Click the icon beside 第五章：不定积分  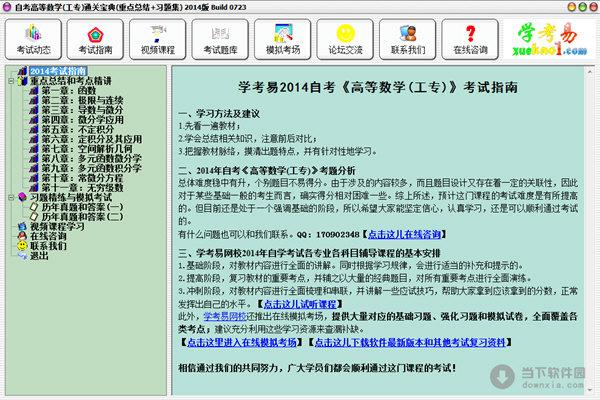tap(34, 129)
